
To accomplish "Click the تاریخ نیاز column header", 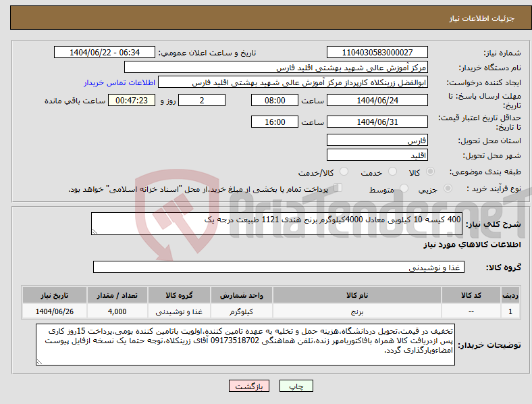I will (x=54, y=295).
